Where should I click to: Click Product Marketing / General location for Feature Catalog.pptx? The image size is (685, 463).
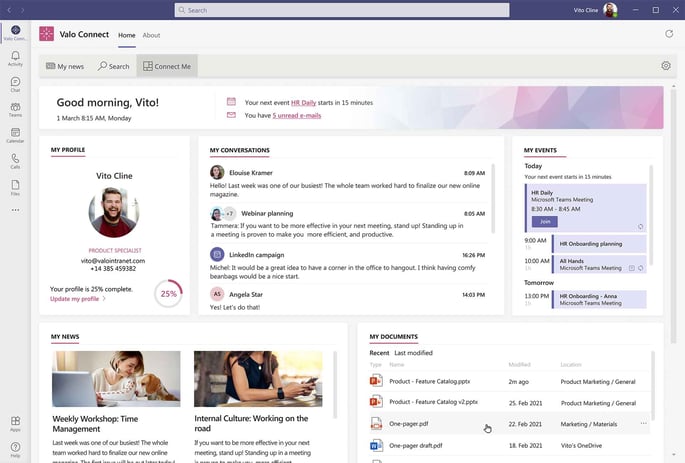[598, 382]
